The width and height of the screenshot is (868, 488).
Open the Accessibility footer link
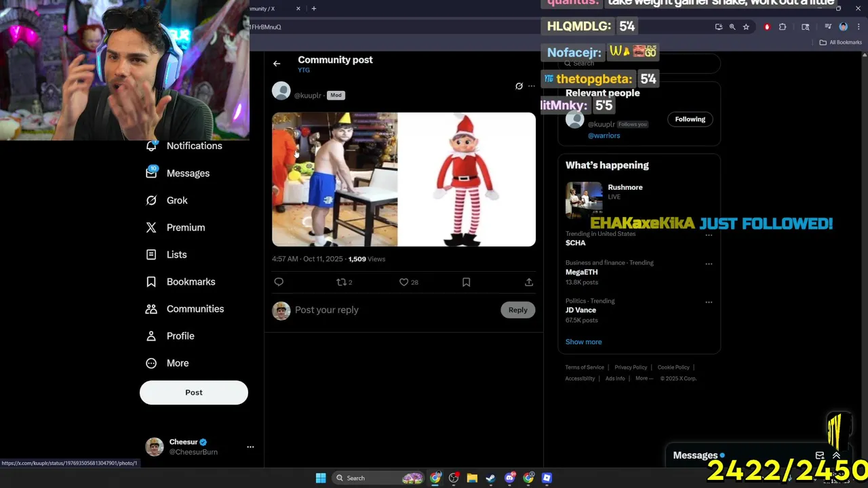click(580, 378)
